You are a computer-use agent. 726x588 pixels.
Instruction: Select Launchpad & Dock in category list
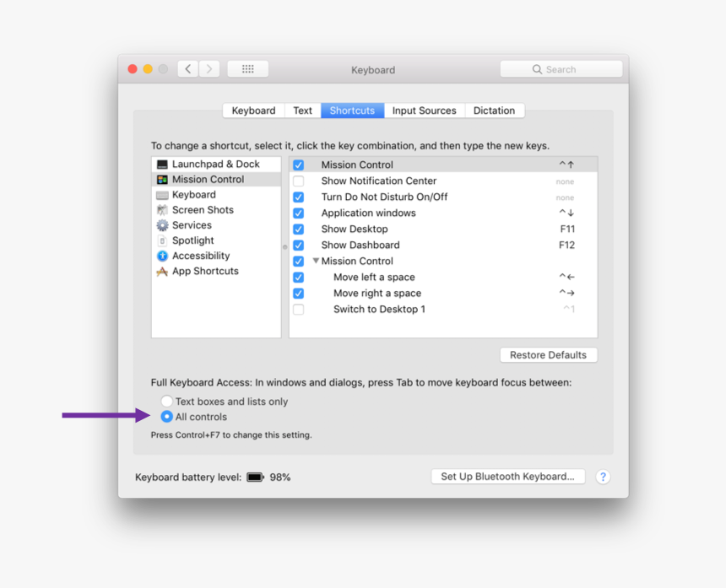coord(216,165)
